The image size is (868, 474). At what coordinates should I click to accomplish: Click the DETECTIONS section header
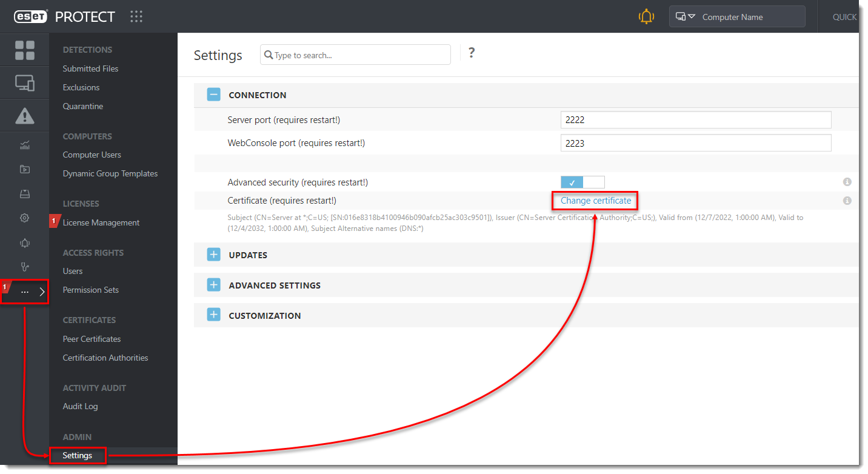point(88,50)
